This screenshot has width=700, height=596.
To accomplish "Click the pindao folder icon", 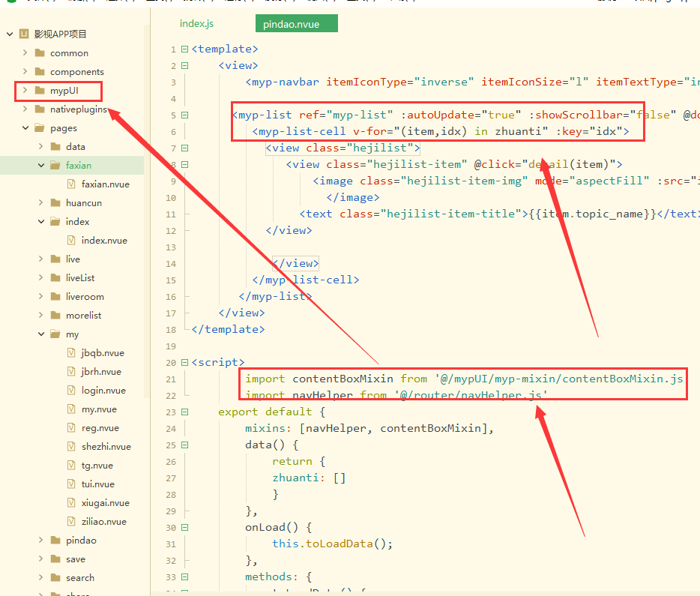I will (x=55, y=541).
